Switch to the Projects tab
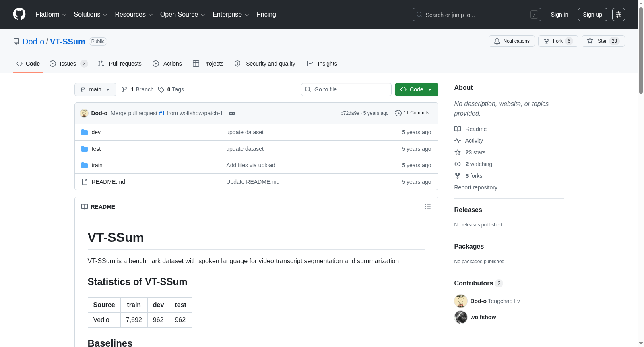 tap(208, 64)
